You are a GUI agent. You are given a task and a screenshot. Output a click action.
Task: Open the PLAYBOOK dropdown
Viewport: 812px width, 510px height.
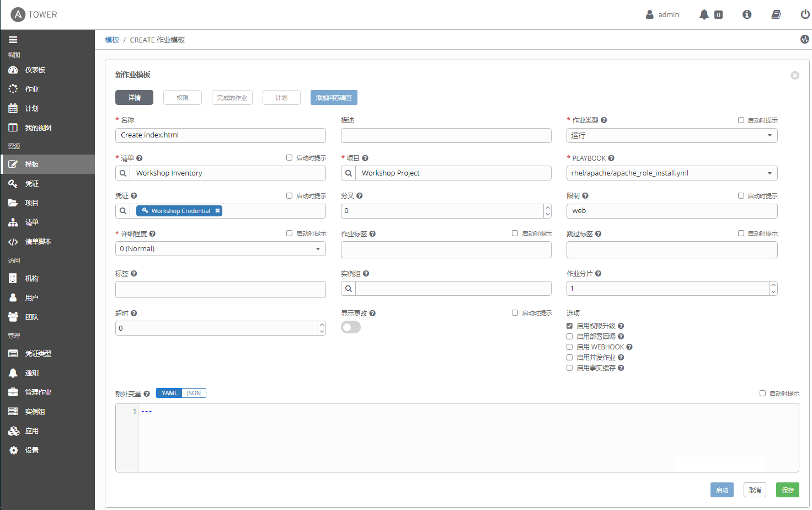(x=672, y=173)
